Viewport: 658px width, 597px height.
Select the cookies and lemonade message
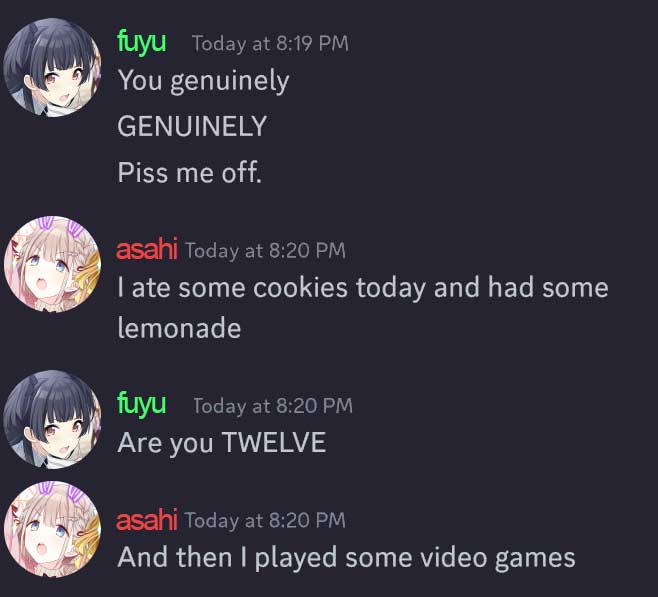pyautogui.click(x=363, y=308)
